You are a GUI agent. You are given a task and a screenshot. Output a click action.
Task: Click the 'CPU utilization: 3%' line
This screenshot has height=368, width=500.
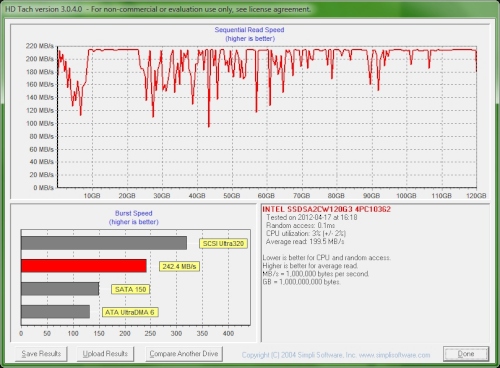pyautogui.click(x=306, y=233)
